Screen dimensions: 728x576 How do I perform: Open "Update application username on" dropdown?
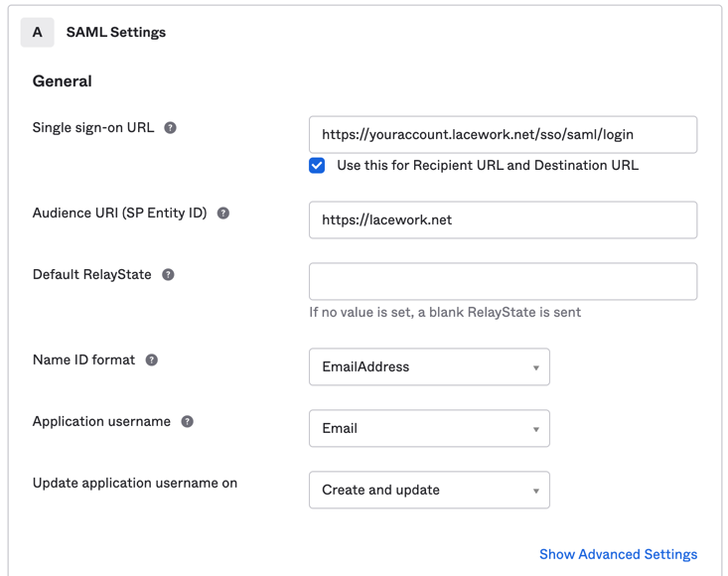tap(429, 491)
